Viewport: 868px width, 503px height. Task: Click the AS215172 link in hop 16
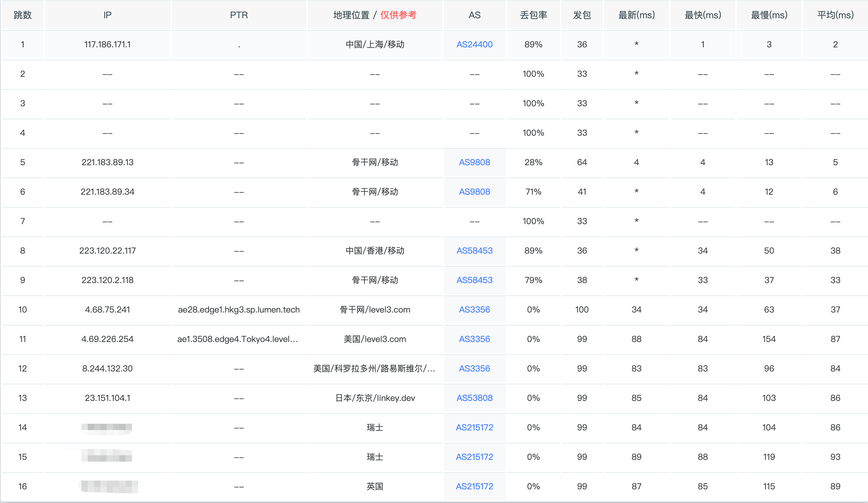pos(474,487)
